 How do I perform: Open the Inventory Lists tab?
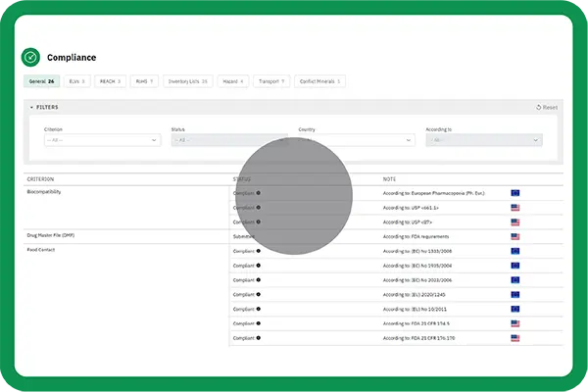(188, 81)
